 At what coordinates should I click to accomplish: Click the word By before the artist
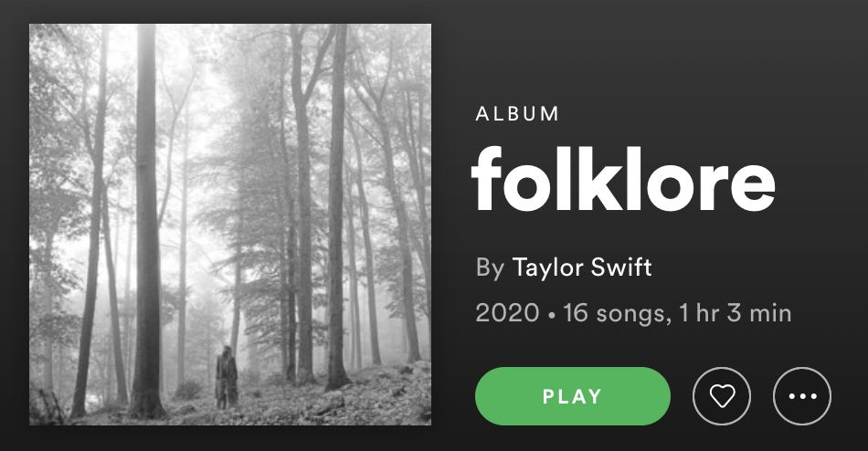point(490,267)
